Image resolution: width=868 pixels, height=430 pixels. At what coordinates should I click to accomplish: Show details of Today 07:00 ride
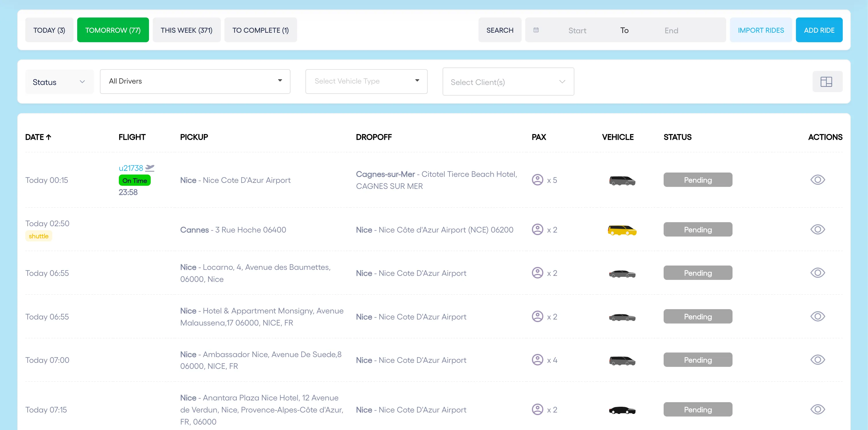point(817,360)
